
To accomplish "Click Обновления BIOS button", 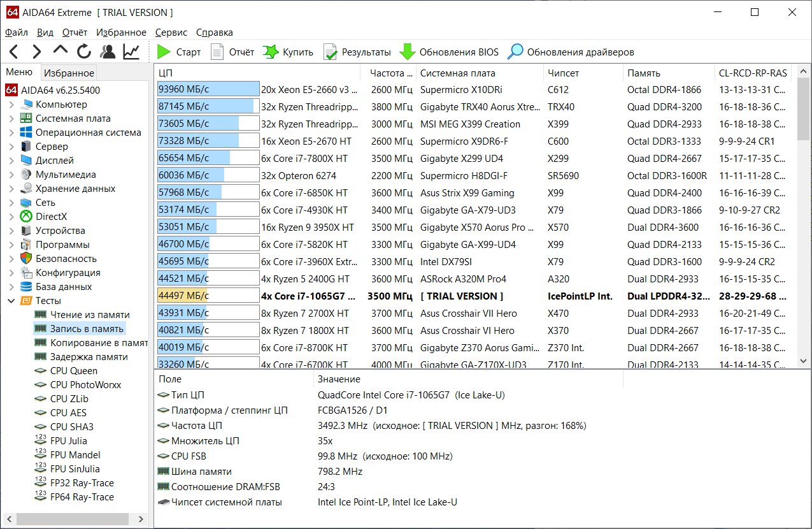I will (449, 52).
